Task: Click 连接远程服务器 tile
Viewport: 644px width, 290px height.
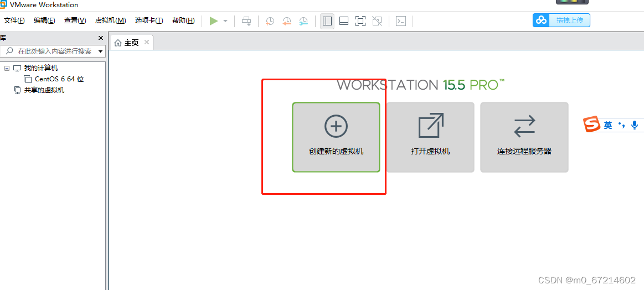Action: pyautogui.click(x=524, y=137)
